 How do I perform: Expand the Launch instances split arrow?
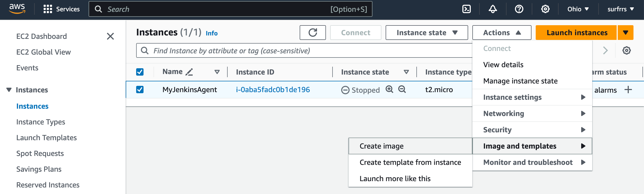pos(625,33)
